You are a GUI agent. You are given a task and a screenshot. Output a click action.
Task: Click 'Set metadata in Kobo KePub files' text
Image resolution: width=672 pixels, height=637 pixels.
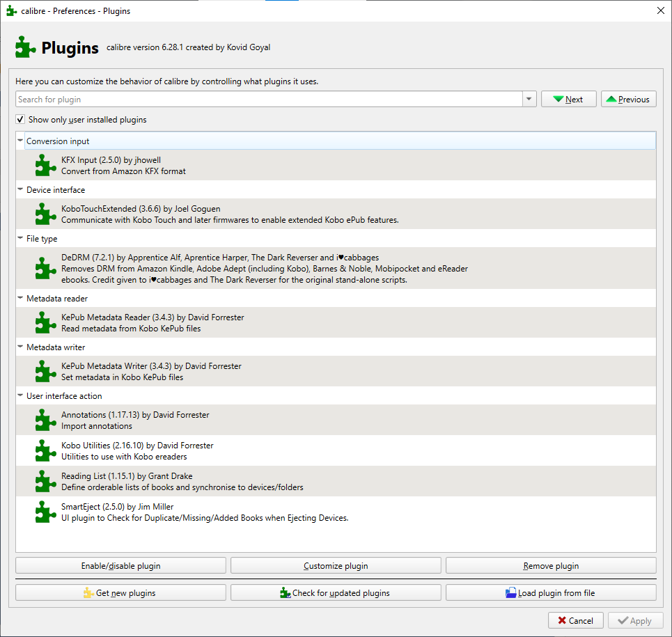point(122,377)
